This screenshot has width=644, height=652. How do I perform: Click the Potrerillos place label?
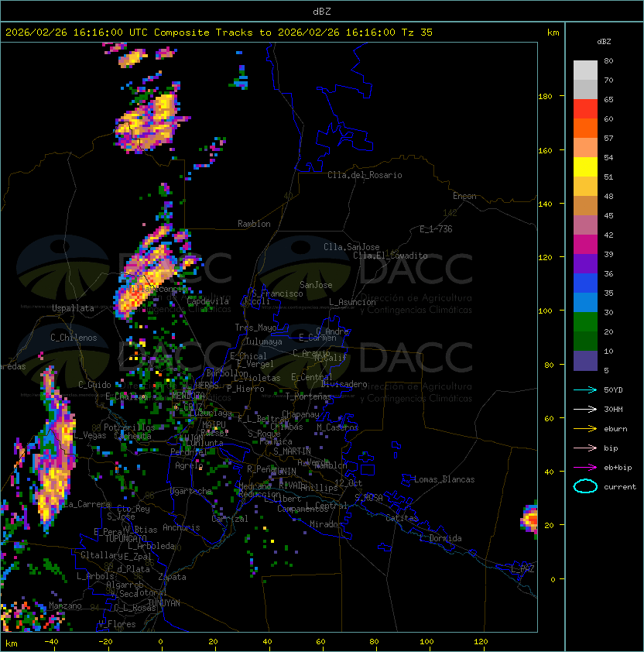coord(129,427)
